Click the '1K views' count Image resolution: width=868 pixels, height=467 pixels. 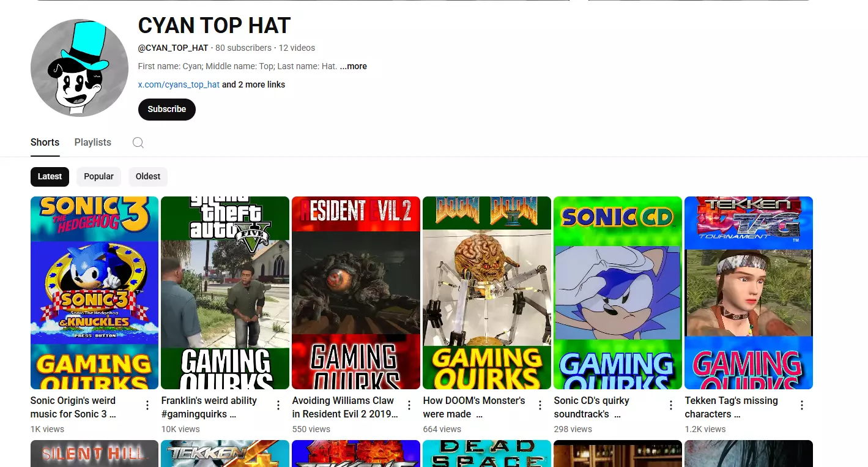pos(47,429)
